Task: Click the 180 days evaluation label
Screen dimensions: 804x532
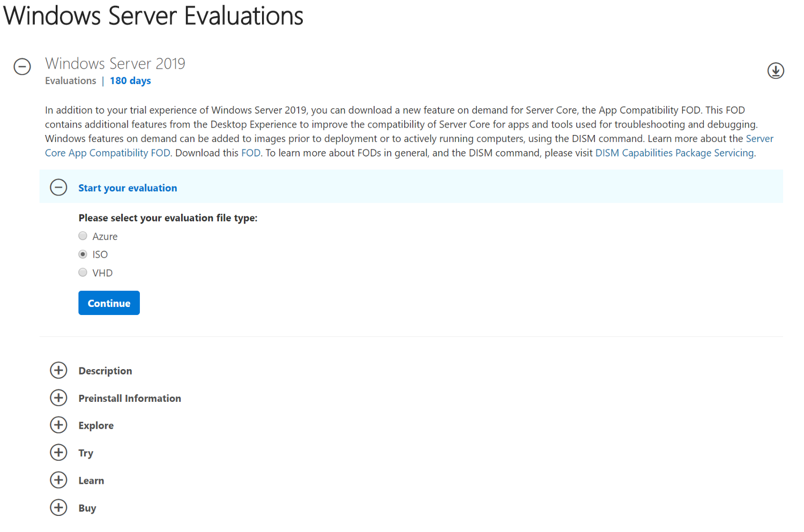Action: click(x=130, y=81)
